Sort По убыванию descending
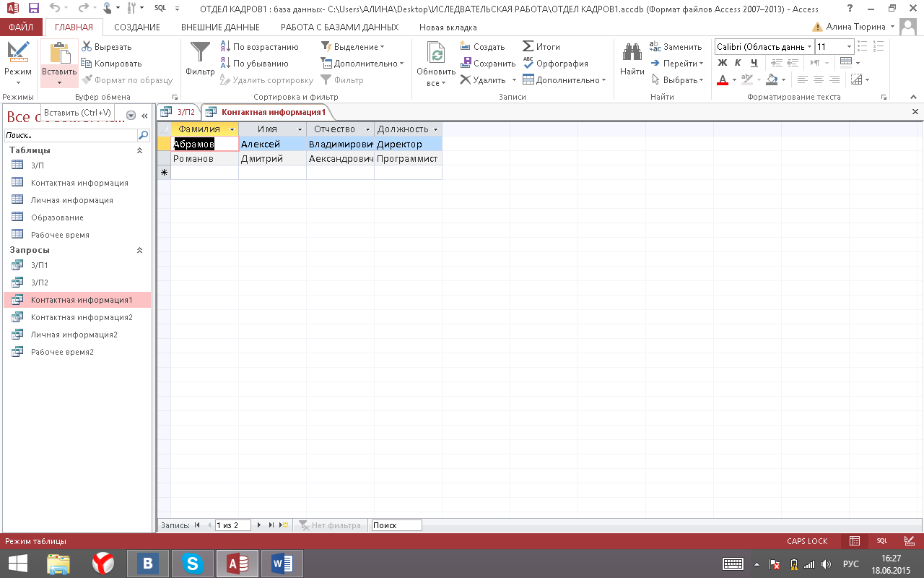The width and height of the screenshot is (924, 578). point(254,64)
